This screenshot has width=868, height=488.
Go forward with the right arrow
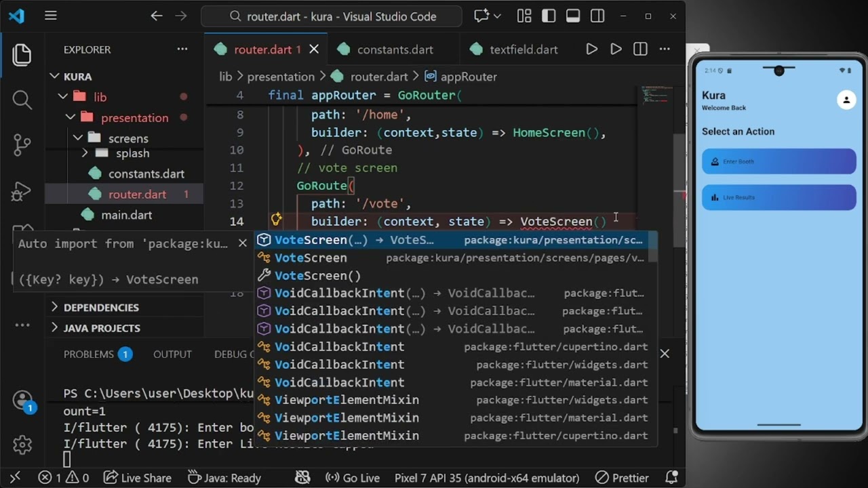pyautogui.click(x=180, y=16)
